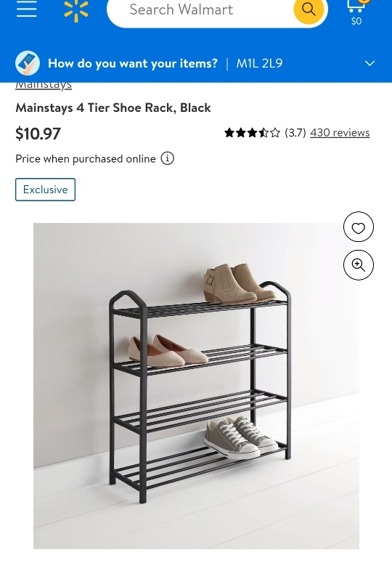Click the yellow search magnifier button
The width and height of the screenshot is (392, 571).
coord(309,9)
